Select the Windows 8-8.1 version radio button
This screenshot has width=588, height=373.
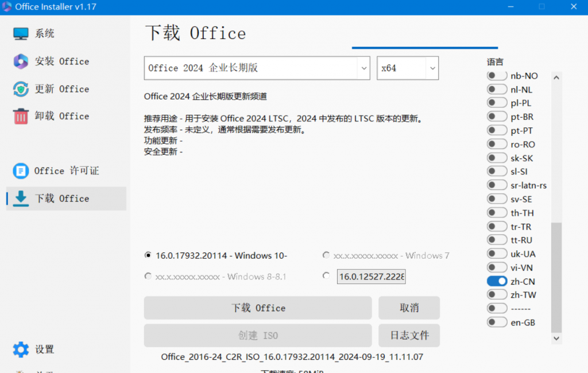click(x=148, y=276)
